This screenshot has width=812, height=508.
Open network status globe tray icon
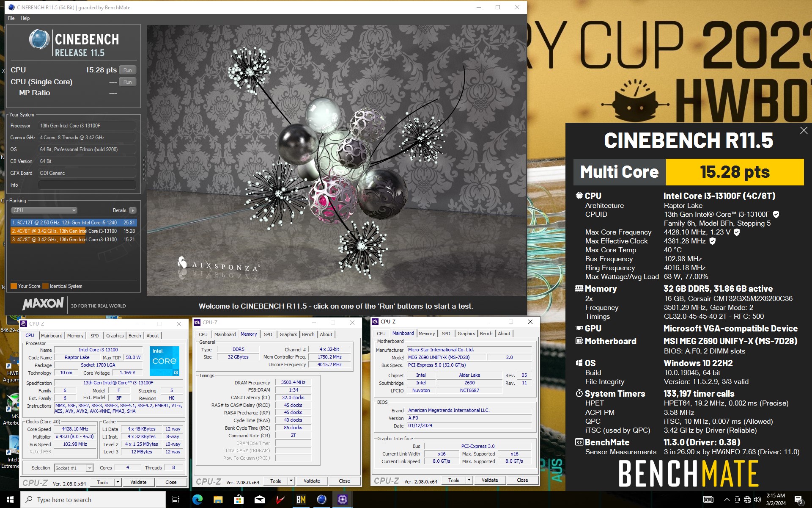pos(747,500)
